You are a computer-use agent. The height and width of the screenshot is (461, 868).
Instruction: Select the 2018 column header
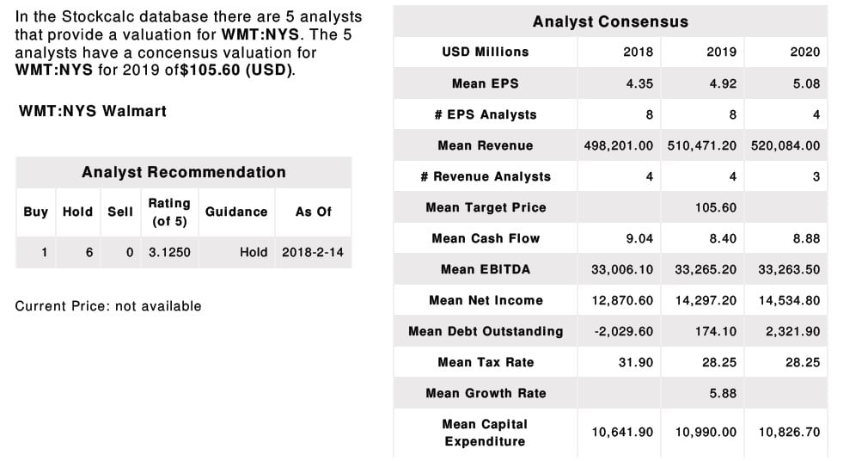637,52
